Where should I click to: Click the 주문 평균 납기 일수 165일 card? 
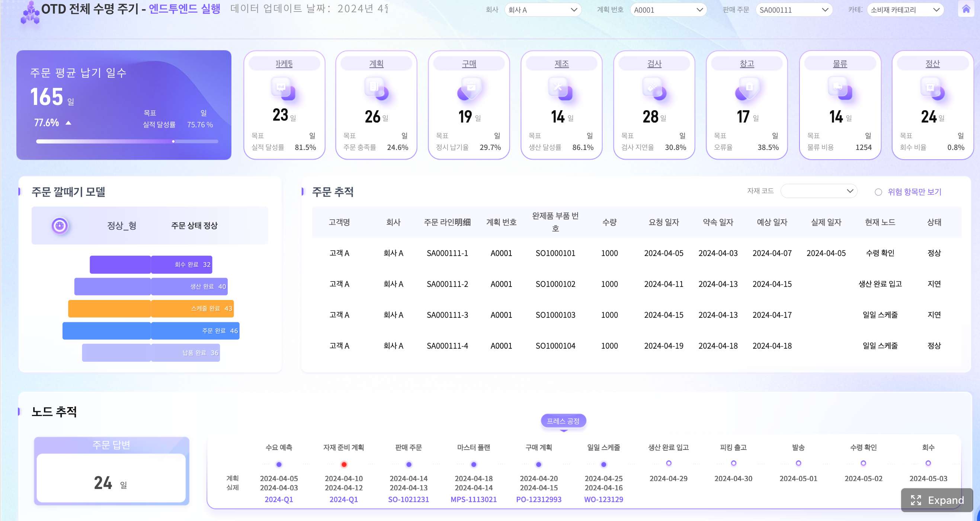[124, 105]
